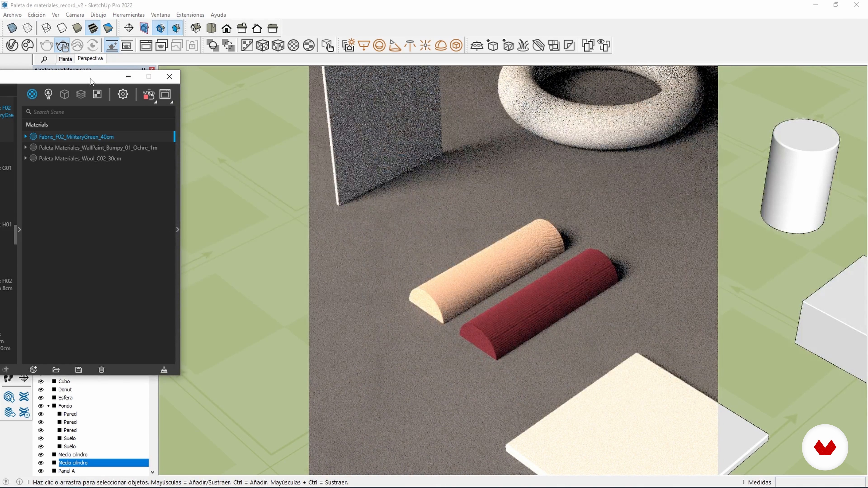Hide the Cubo tag
Screen dimensions: 868x488
(x=41, y=381)
